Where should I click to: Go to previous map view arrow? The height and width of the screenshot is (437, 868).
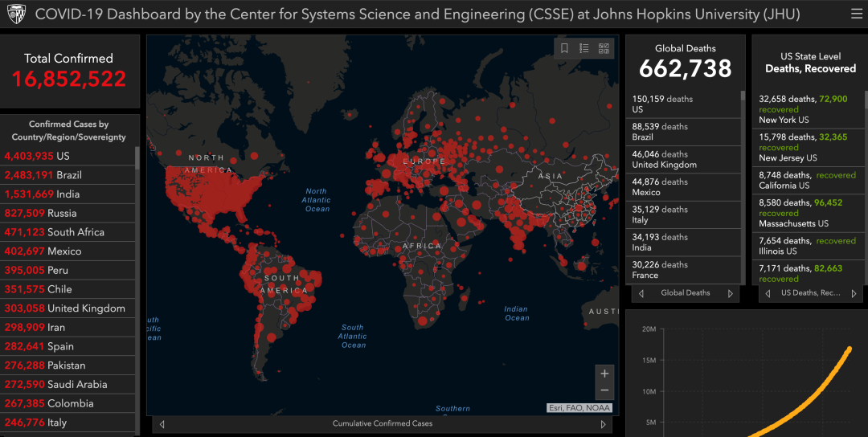click(x=162, y=423)
